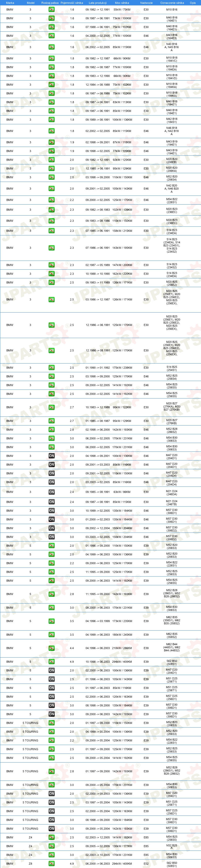The height and width of the screenshot is (868, 201).
Task: Click the PB icon in the 102kW / 139KM row
Action: tap(51, 210)
